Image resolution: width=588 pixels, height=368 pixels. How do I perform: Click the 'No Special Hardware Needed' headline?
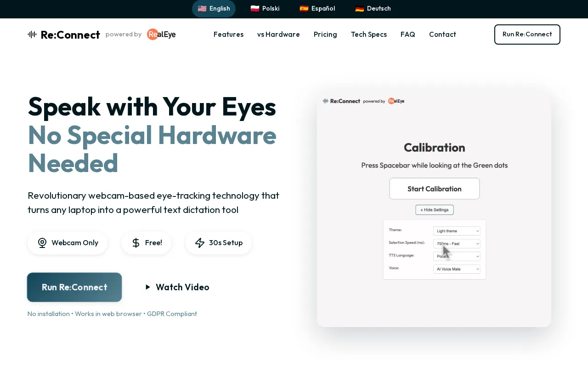[x=152, y=149]
